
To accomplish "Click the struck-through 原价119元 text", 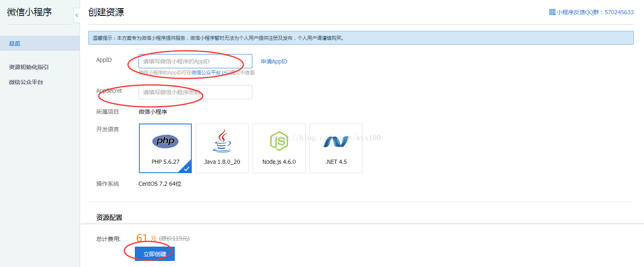I will (x=174, y=239).
